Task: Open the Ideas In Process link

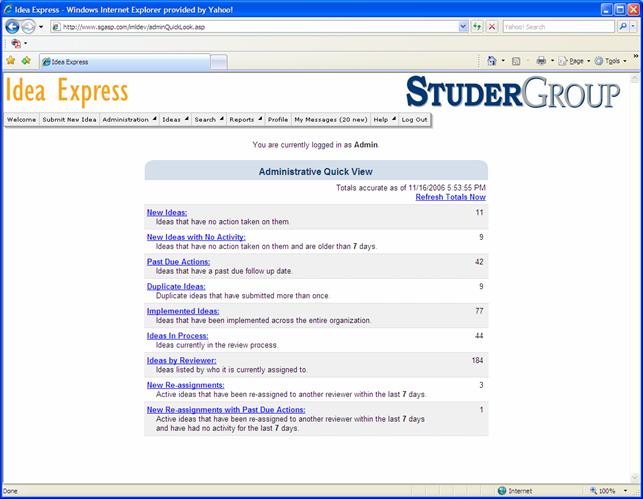Action: (x=178, y=336)
